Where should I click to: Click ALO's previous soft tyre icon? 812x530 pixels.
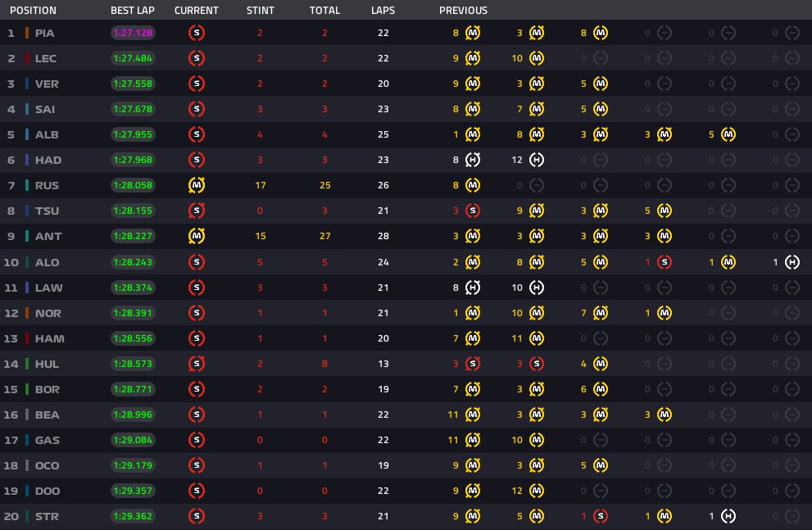[665, 262]
